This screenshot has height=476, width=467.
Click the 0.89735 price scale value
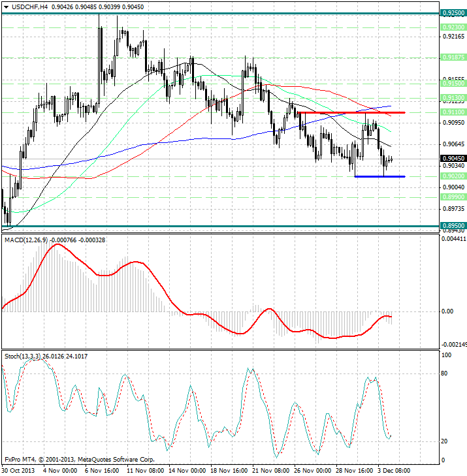click(x=454, y=208)
